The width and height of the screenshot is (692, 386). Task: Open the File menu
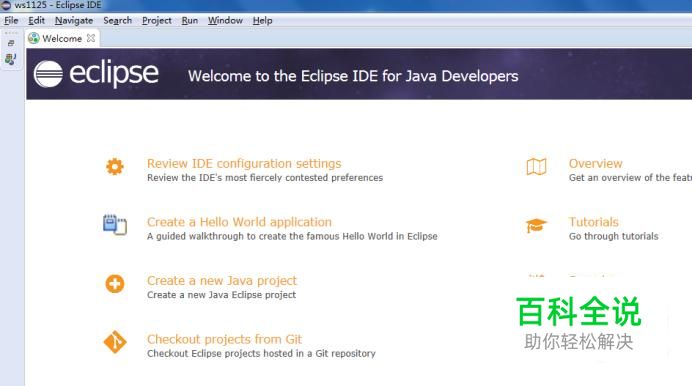pos(11,20)
